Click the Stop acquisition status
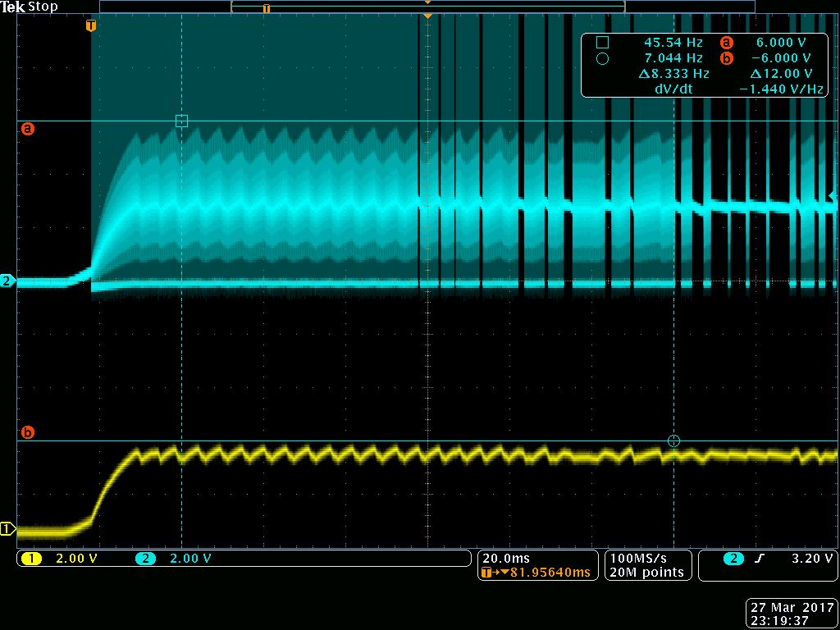The height and width of the screenshot is (630, 840). tap(43, 7)
